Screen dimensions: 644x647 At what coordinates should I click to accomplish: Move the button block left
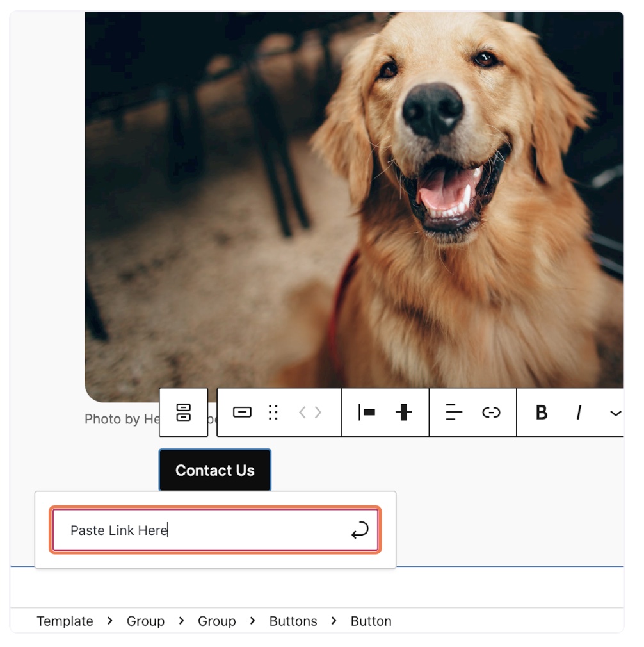click(303, 412)
